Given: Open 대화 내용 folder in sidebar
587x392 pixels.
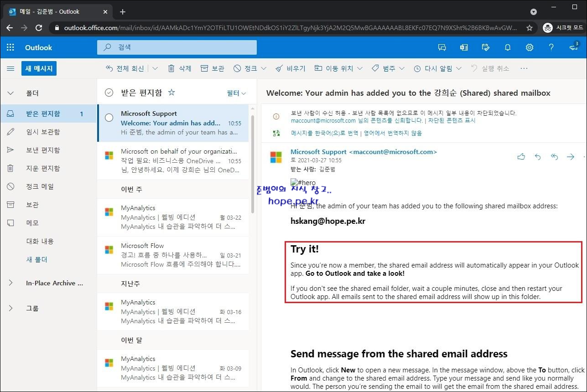Looking at the screenshot, I should coord(48,242).
